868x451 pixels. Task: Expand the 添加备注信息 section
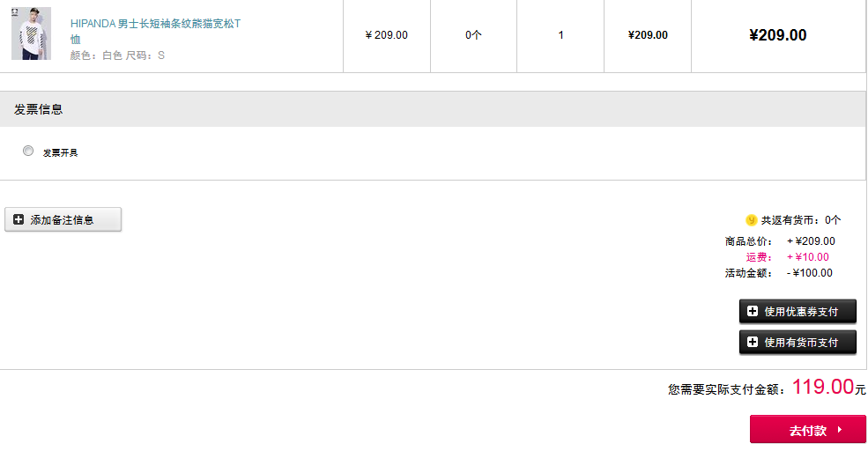coord(63,219)
